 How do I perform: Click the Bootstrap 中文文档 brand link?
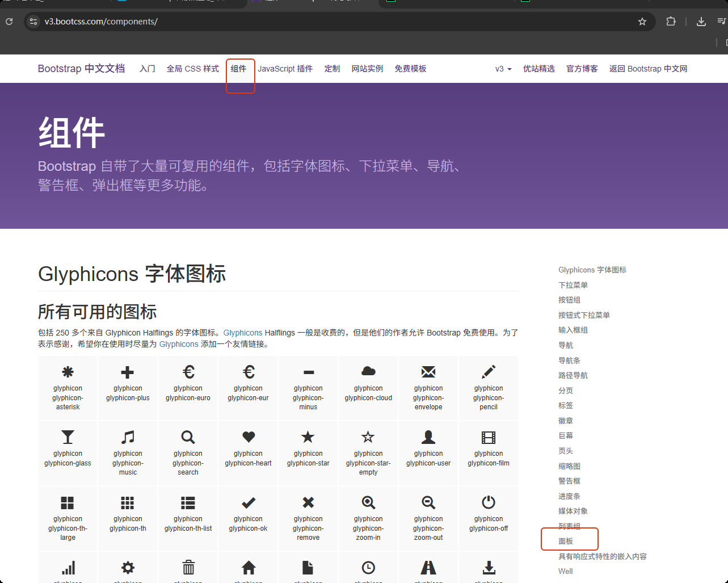[x=82, y=69]
